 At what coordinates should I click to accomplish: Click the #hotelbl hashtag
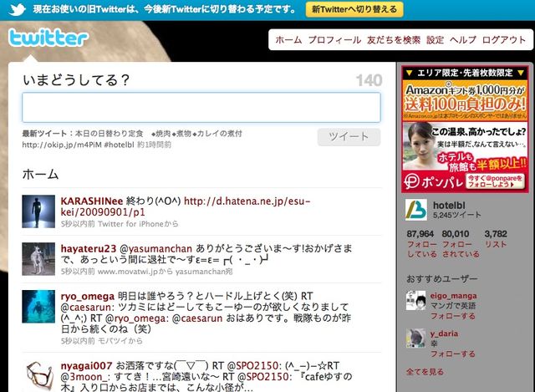(119, 145)
